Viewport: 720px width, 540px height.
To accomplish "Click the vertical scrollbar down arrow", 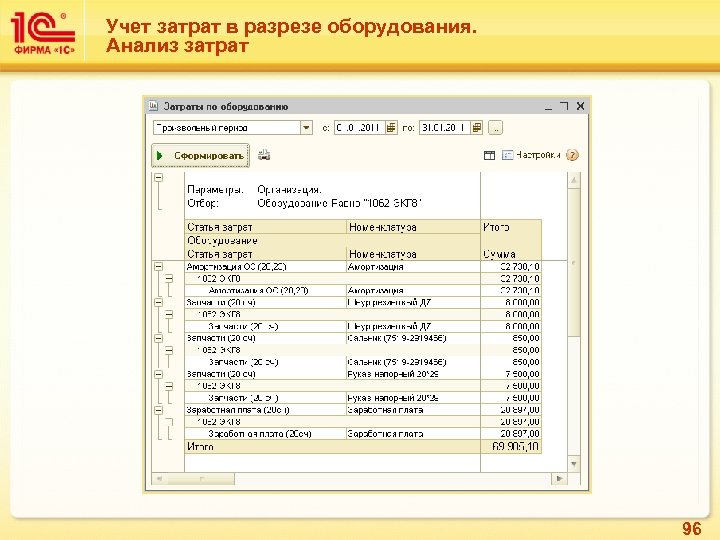I will (574, 464).
